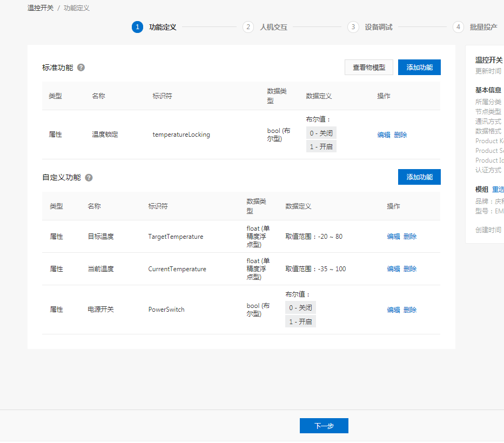This screenshot has width=504, height=443.
Task: Go to the 设备调试 step label
Action: click(378, 27)
